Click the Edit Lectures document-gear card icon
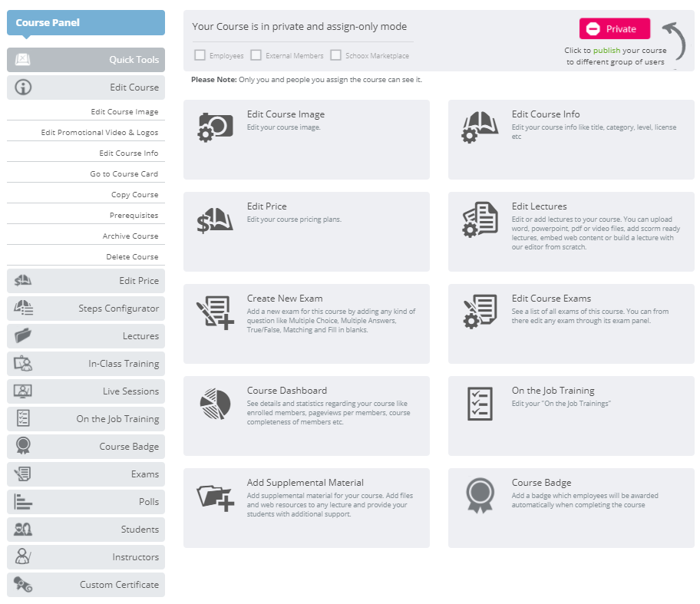The height and width of the screenshot is (604, 700). [480, 219]
